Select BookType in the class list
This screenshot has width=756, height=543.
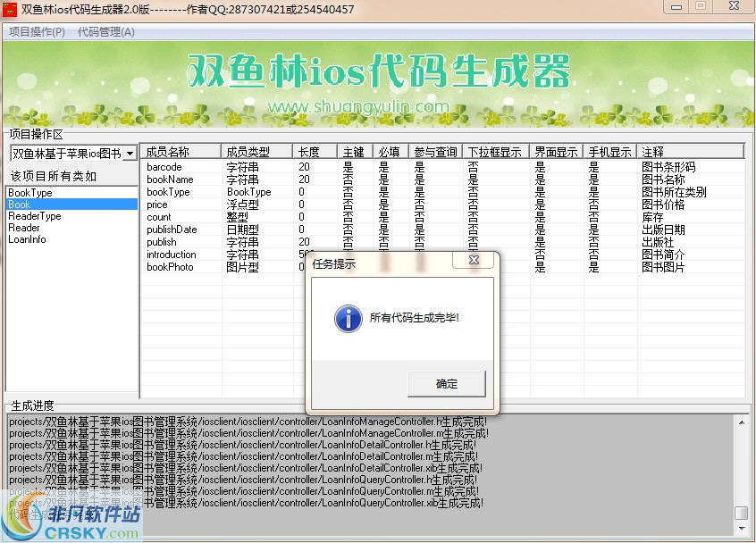coord(30,193)
